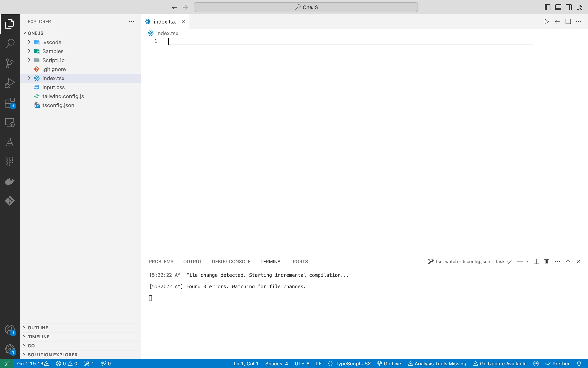Split the editor to the right

pos(568,22)
